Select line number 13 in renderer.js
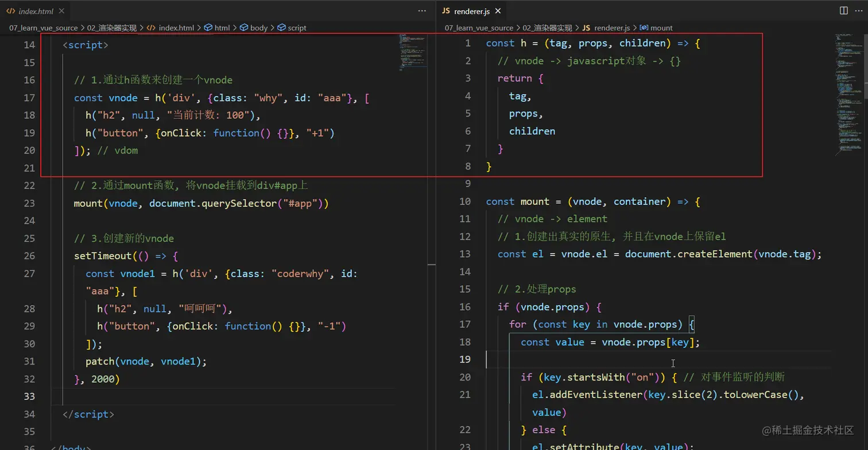 click(x=465, y=254)
